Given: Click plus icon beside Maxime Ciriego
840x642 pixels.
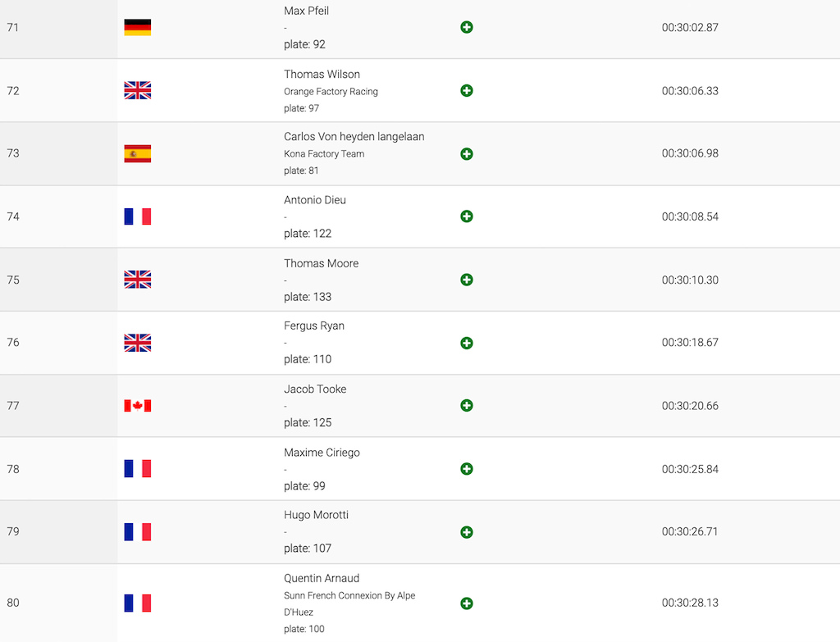Looking at the screenshot, I should (x=467, y=469).
